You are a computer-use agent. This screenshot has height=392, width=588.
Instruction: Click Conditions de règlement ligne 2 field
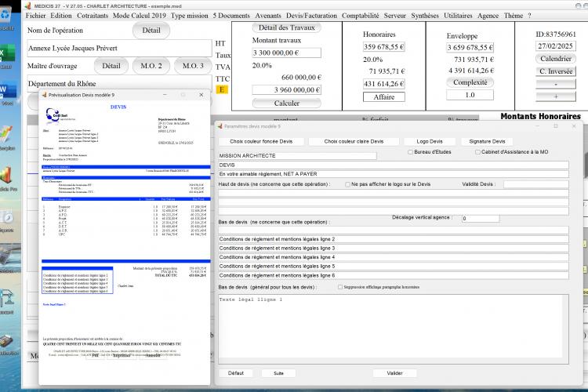[x=394, y=239]
